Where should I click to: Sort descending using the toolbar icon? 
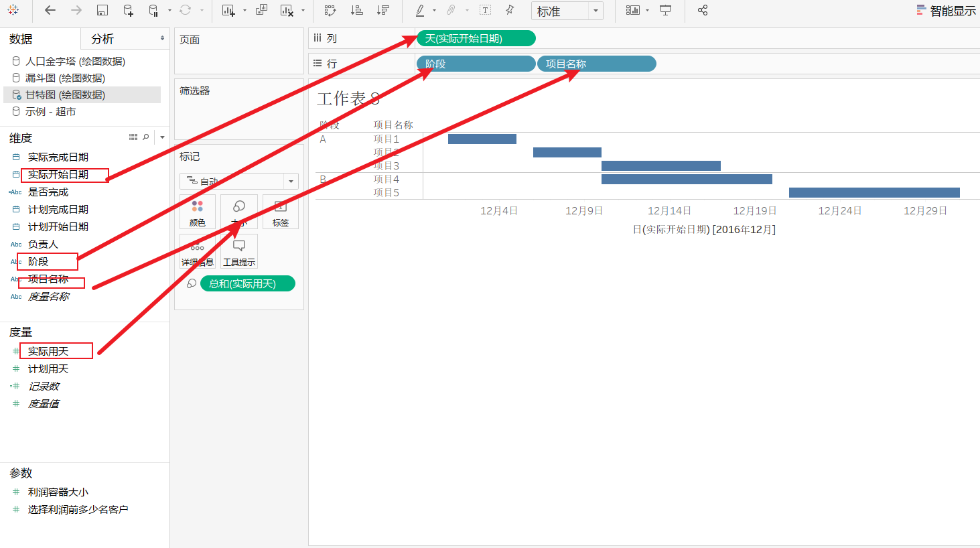(x=383, y=10)
